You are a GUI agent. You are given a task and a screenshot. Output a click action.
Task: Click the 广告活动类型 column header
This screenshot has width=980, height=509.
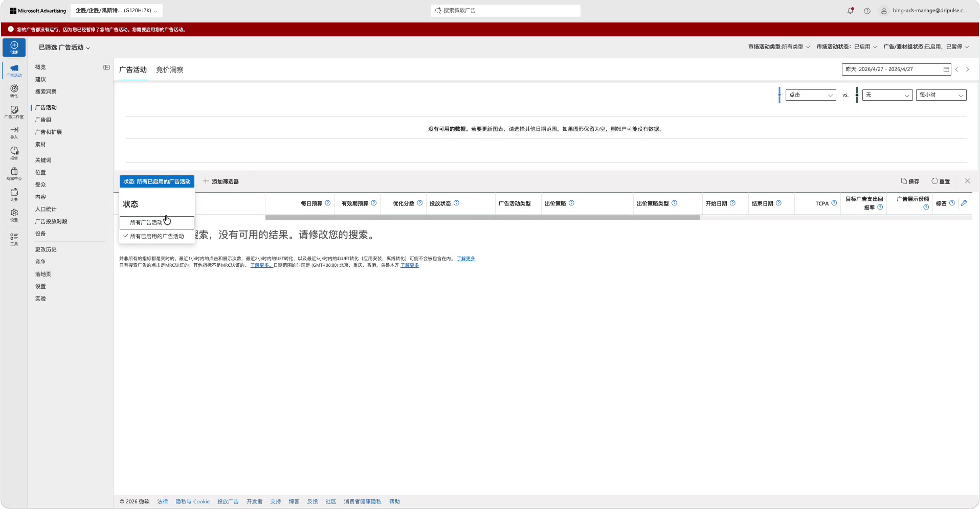(x=515, y=203)
